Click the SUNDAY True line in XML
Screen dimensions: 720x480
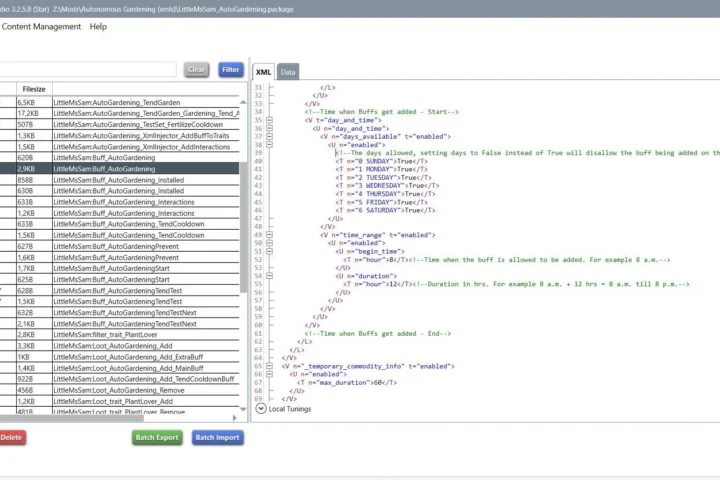click(381, 161)
